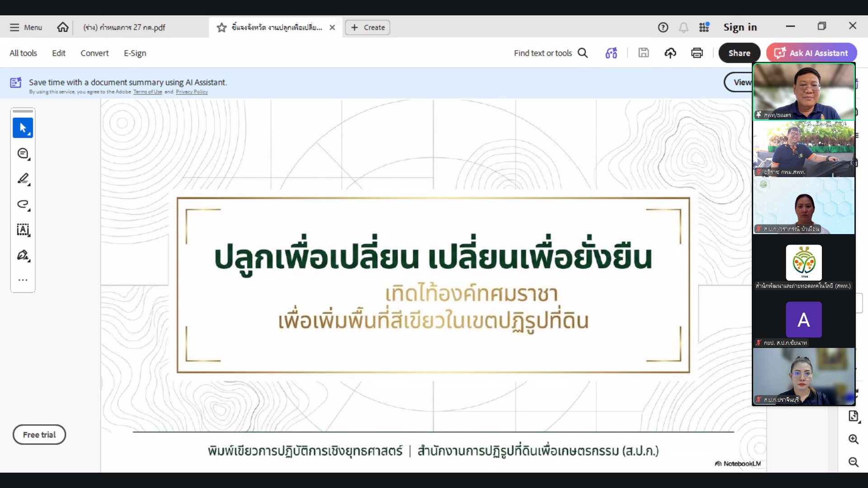868x488 pixels.
Task: Zoom in with plus magnifier icon
Action: point(854,439)
